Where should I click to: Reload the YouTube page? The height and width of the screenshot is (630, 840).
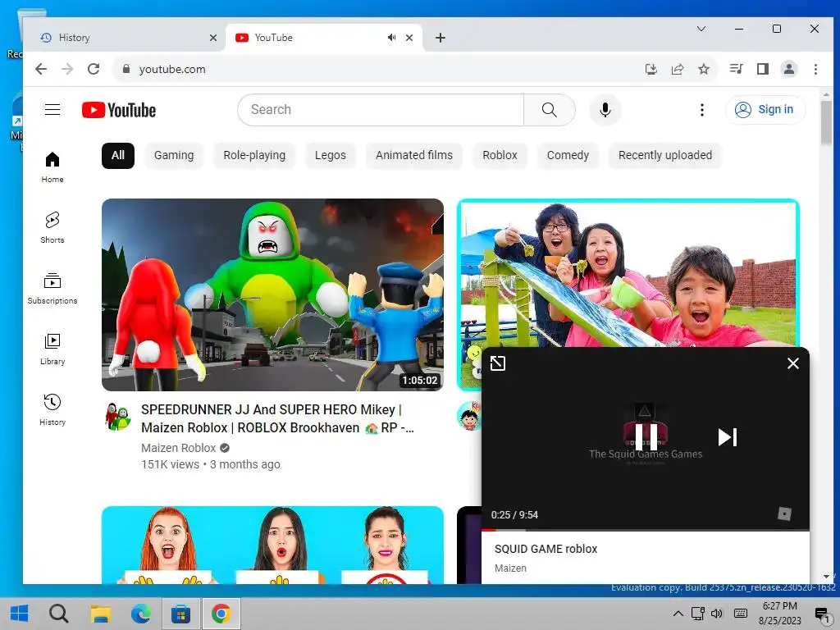click(x=94, y=69)
